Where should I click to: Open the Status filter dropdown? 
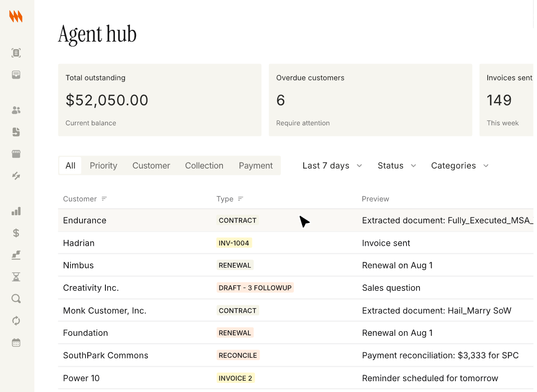click(x=397, y=166)
